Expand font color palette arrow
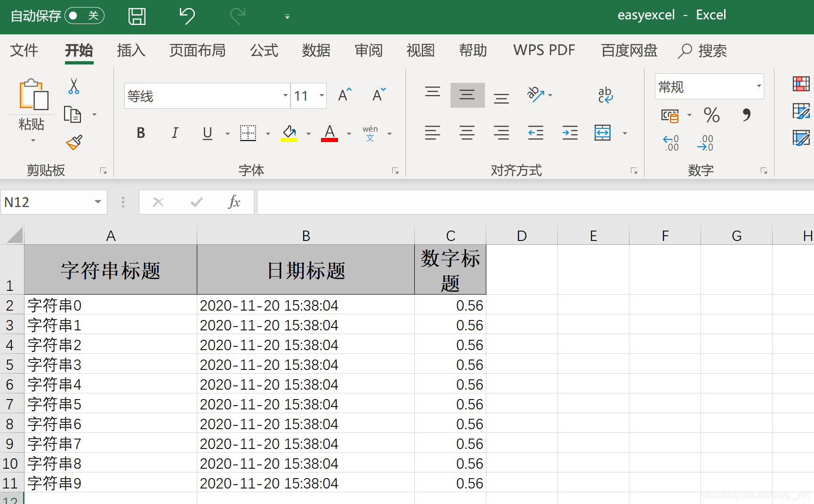 (349, 134)
